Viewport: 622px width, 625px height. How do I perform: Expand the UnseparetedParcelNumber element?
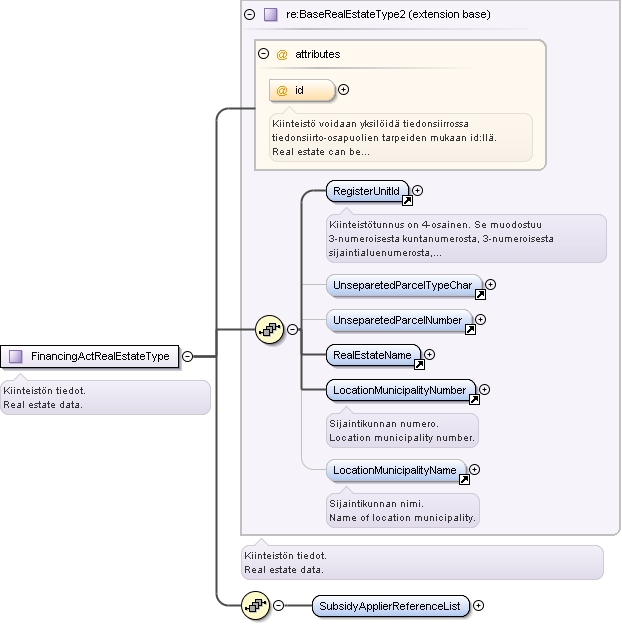coord(480,320)
